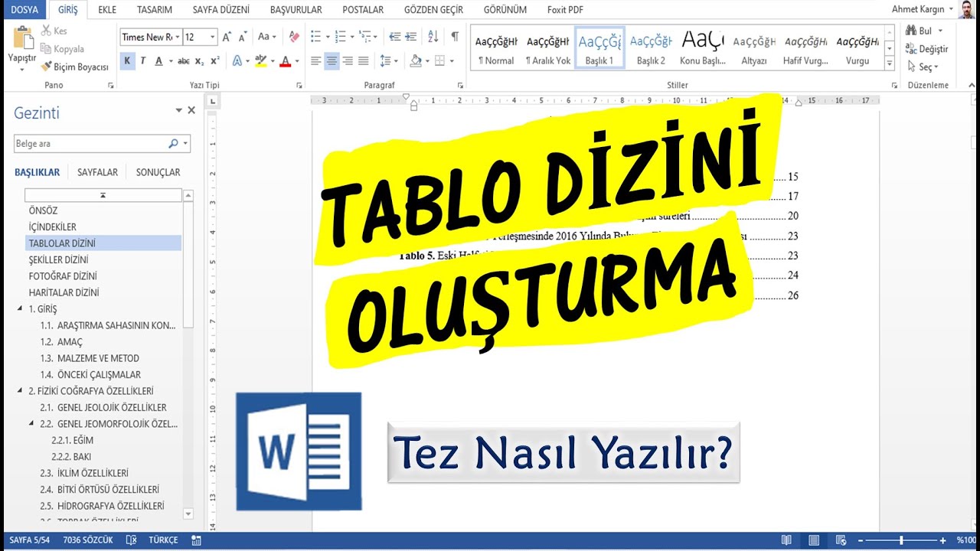Open the font size dropdown
Viewport: 980px width, 551px height.
[x=212, y=37]
